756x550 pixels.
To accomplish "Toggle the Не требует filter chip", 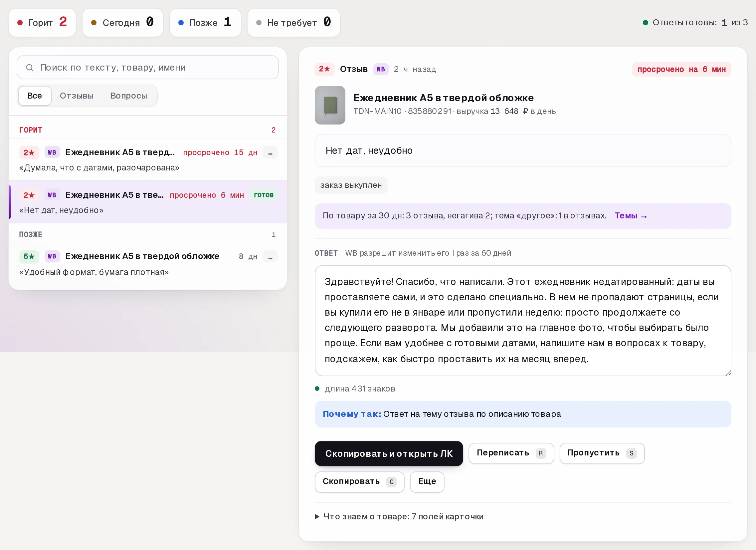I will tap(293, 22).
